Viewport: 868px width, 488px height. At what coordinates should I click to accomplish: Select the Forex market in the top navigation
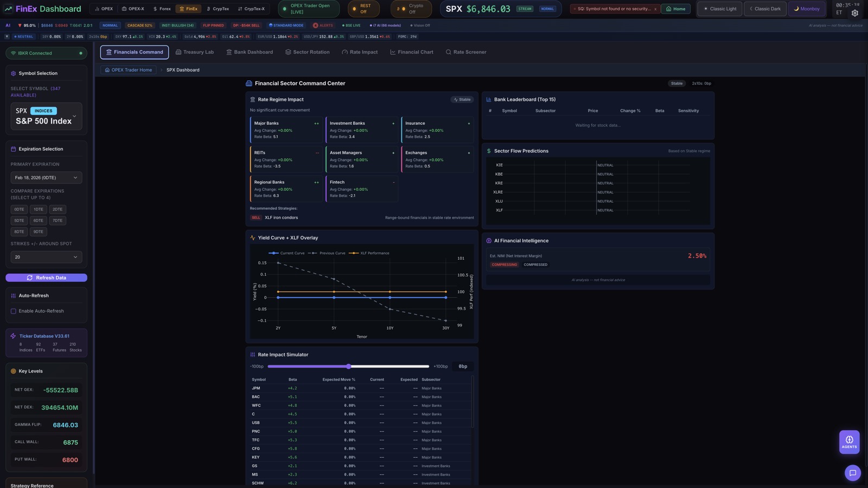tap(163, 9)
